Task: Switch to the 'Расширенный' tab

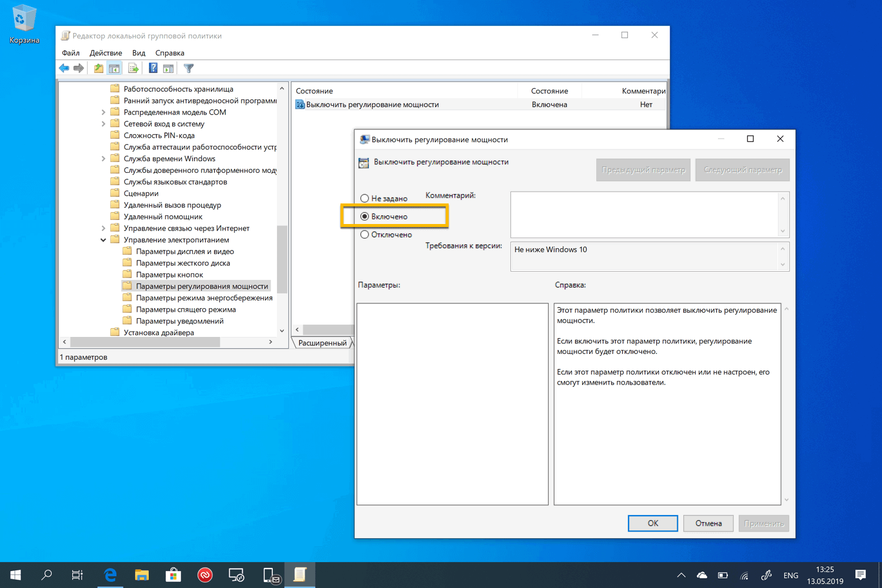Action: click(x=322, y=343)
